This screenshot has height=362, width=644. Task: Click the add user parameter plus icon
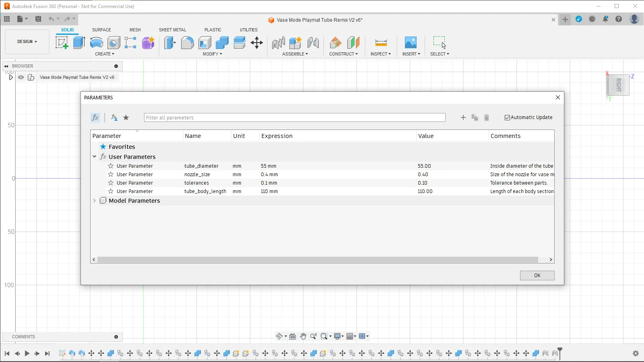463,117
